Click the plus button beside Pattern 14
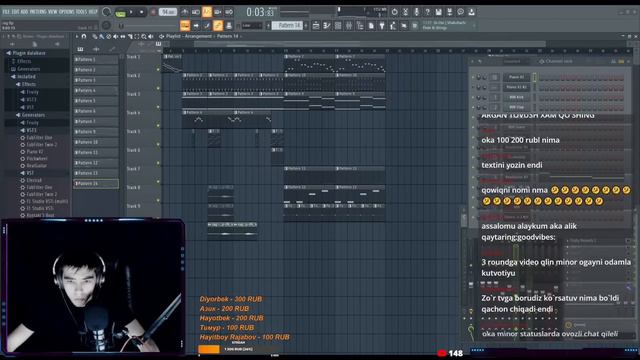The image size is (640, 360). point(306,26)
